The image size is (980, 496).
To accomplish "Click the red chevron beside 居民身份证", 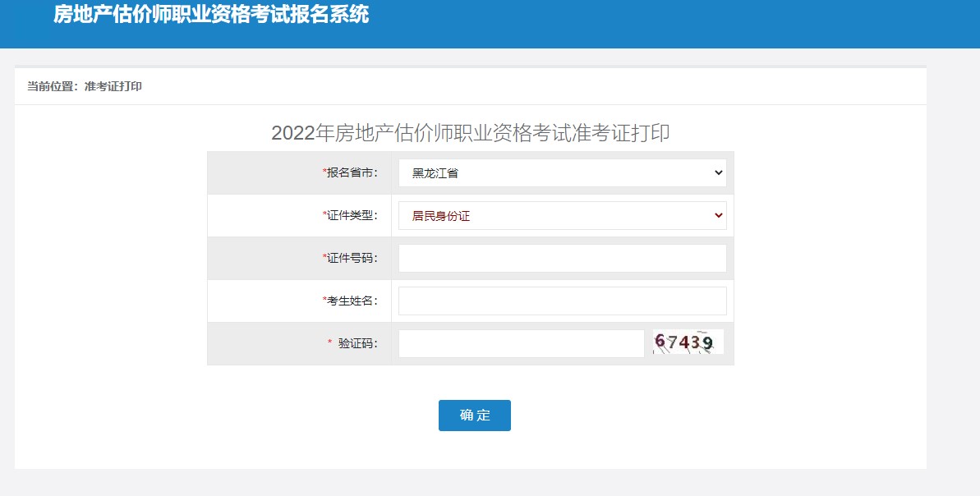I will (x=718, y=215).
